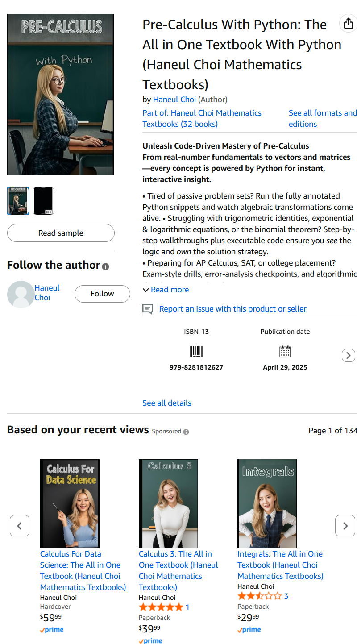Open See all formats and editions
The width and height of the screenshot is (357, 644).
(323, 118)
